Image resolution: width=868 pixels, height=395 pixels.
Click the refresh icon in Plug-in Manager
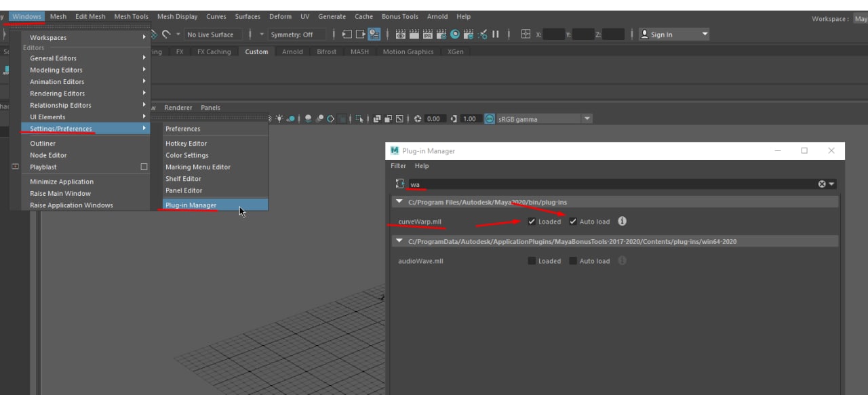tap(400, 184)
